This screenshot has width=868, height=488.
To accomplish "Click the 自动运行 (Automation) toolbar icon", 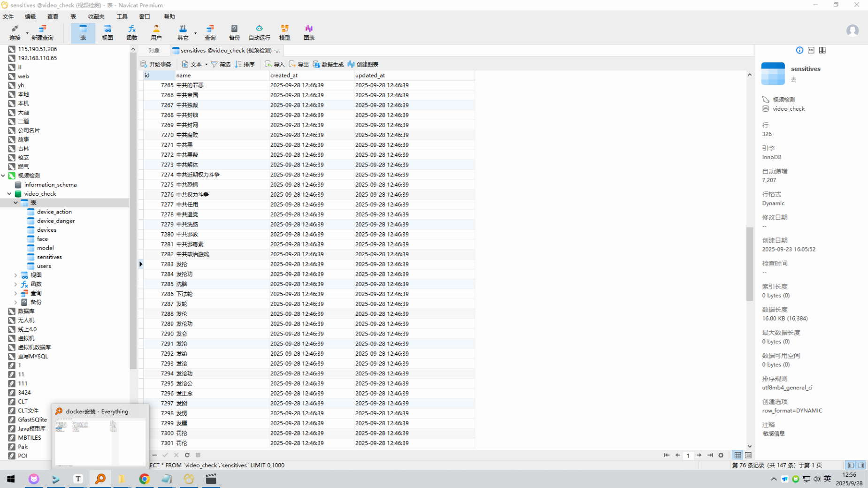I will click(259, 32).
